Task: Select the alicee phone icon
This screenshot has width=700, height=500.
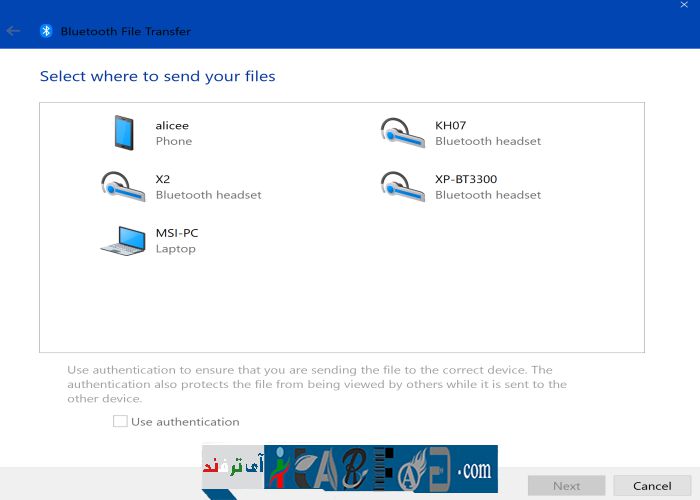Action: point(123,132)
